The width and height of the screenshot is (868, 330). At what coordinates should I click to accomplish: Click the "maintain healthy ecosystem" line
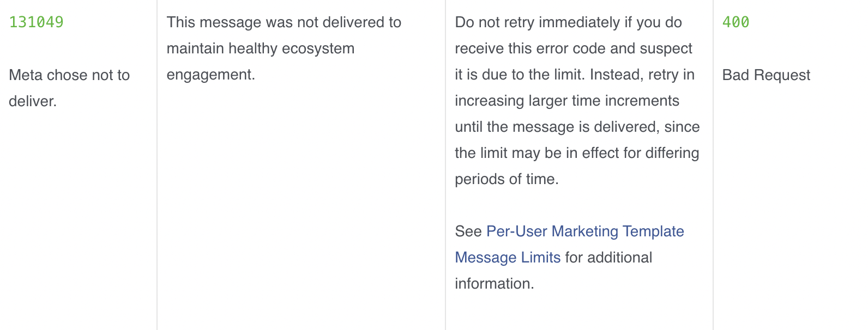[x=260, y=48]
